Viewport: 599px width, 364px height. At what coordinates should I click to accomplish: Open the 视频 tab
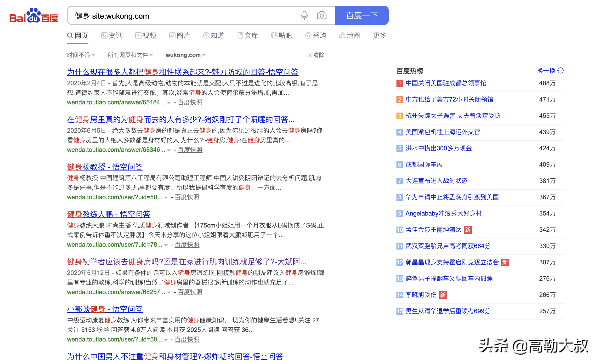pyautogui.click(x=146, y=36)
